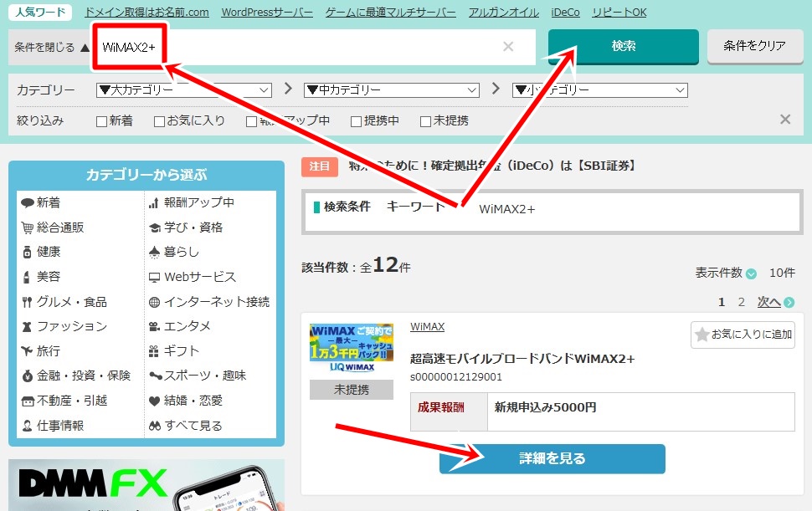This screenshot has height=511, width=812.
Task: Open the リピートOK popular word link
Action: pyautogui.click(x=619, y=12)
